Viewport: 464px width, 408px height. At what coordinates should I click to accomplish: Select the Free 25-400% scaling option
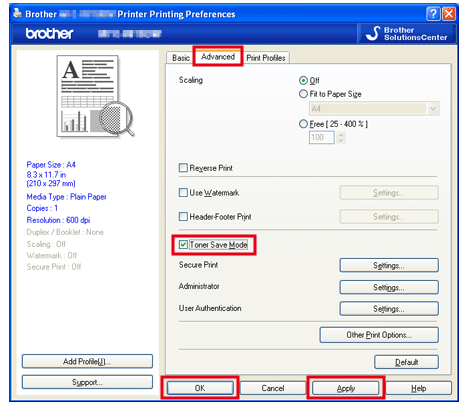[x=303, y=124]
